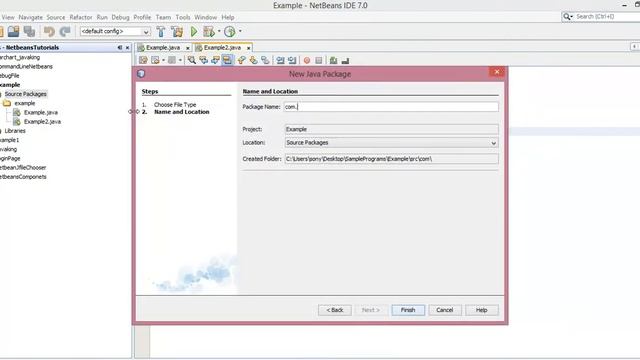Select the NetbeansComponets project
Image resolution: width=640 pixels, height=360 pixels.
[23, 177]
